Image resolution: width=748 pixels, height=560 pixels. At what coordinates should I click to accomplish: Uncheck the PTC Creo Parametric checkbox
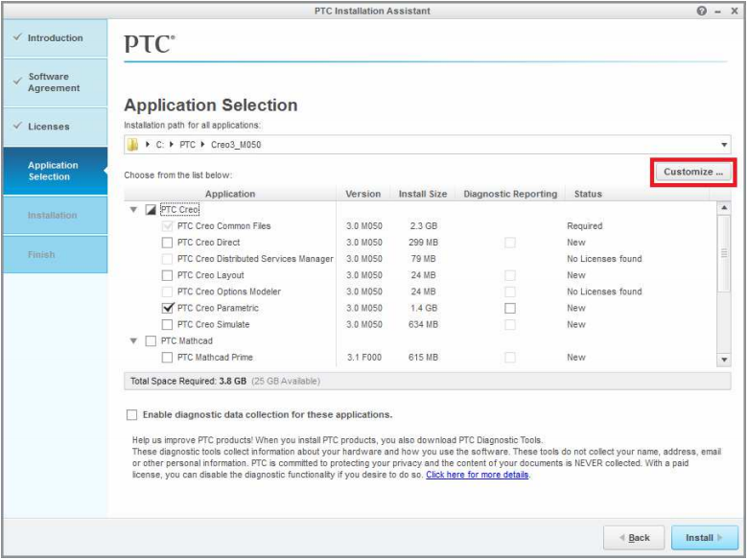tap(167, 308)
